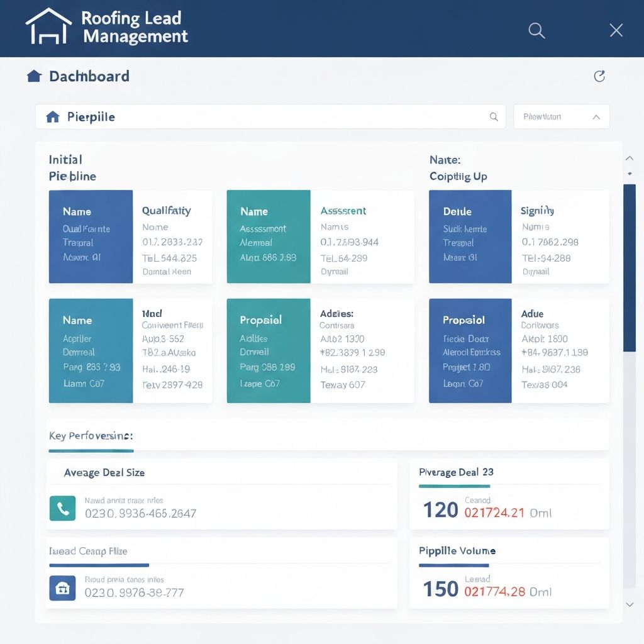
Task: Select the blue Name card under Initial Pipeline
Action: [x=91, y=236]
